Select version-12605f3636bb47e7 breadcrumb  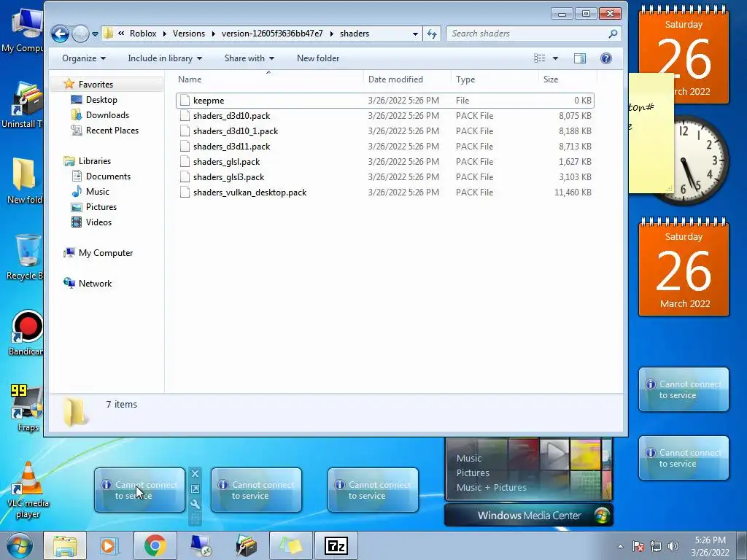[x=272, y=34]
